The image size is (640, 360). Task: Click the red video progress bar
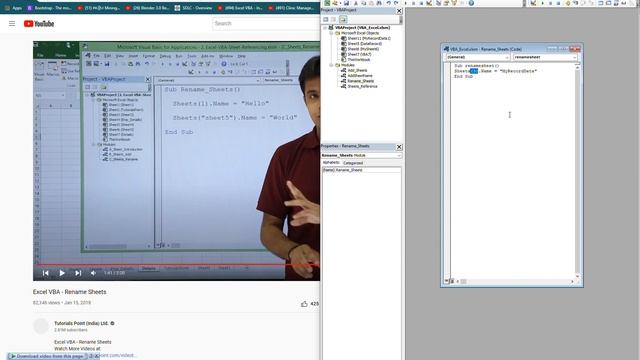point(176,265)
